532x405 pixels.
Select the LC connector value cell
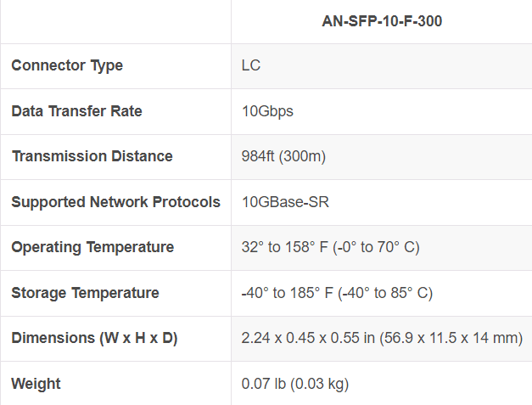click(x=251, y=65)
